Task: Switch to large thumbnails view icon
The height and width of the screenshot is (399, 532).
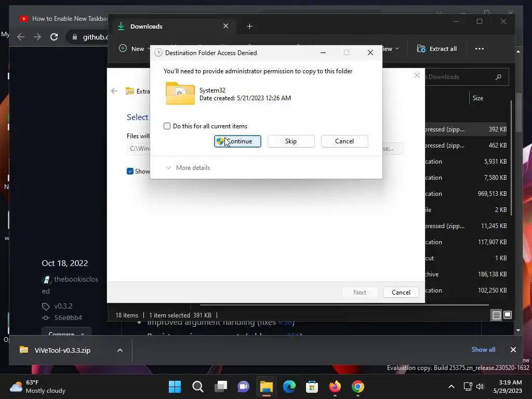Action: 508,315
